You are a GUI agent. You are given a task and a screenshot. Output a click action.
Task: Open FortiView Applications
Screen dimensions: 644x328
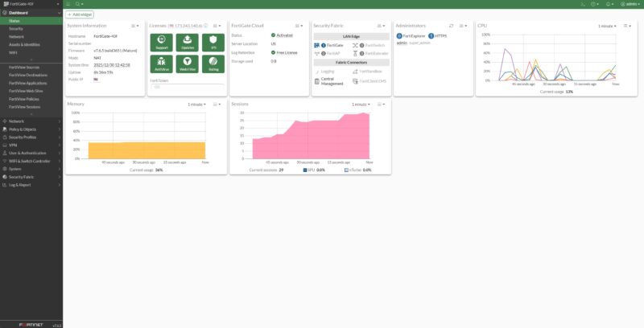tap(31, 84)
